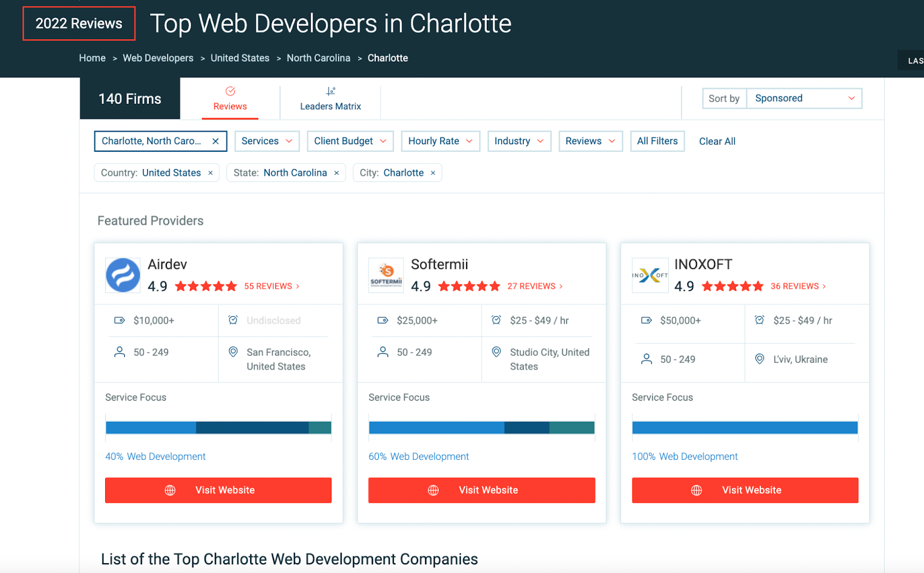
Task: Click Softermii's Studio City location text
Action: pyautogui.click(x=550, y=359)
